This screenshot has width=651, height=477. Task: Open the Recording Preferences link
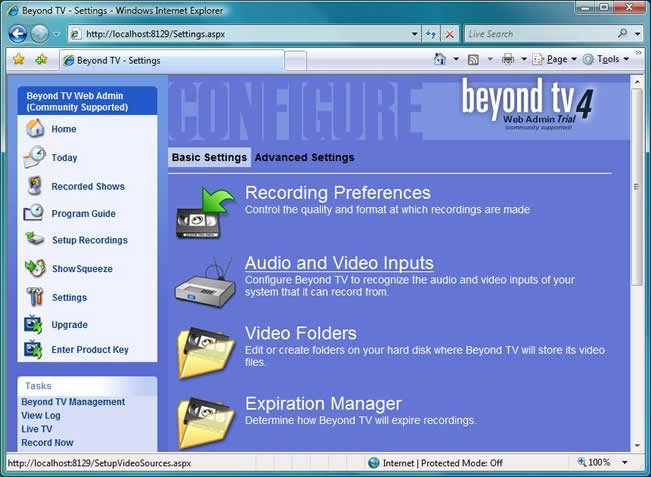tap(338, 193)
